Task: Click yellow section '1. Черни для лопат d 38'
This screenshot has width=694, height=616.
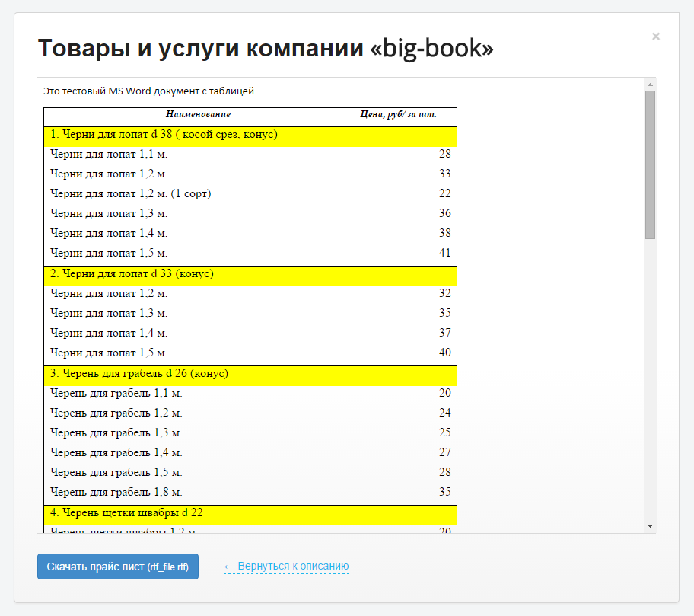Action: 164,135
